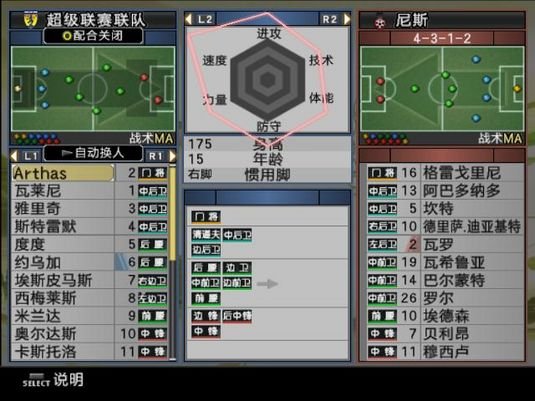The width and height of the screenshot is (535, 401).
Task: Click the 尼斯 formation pitch preview
Action: pyautogui.click(x=442, y=89)
